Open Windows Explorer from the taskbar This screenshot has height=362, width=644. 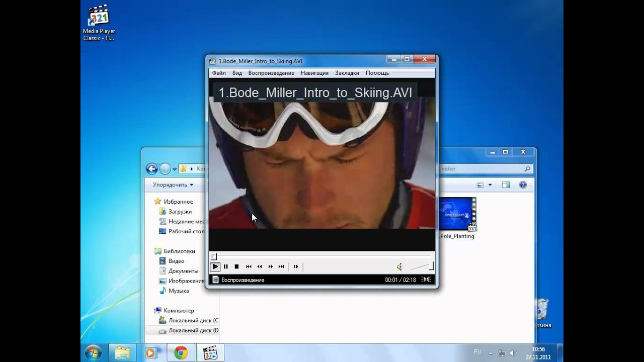pos(122,353)
